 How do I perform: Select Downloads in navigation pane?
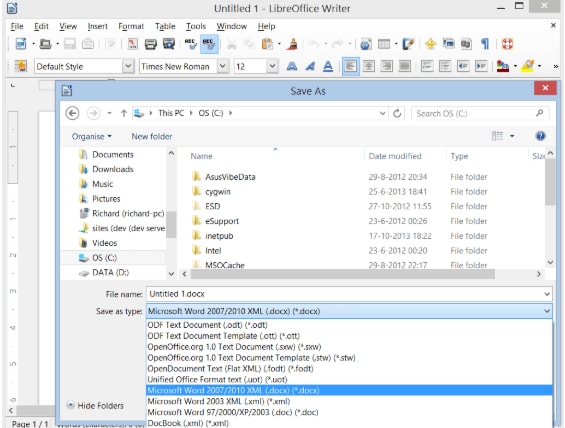point(113,169)
